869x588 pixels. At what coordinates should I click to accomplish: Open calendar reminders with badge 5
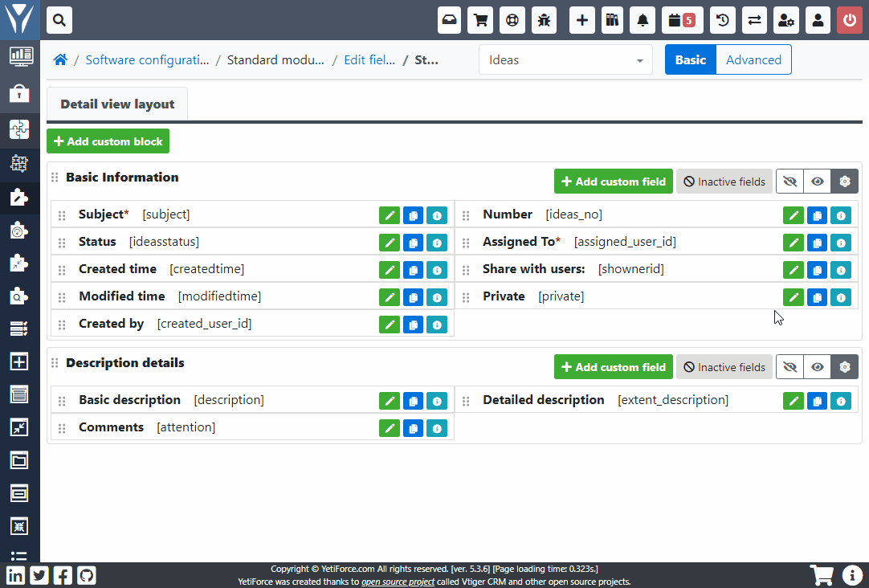point(682,21)
